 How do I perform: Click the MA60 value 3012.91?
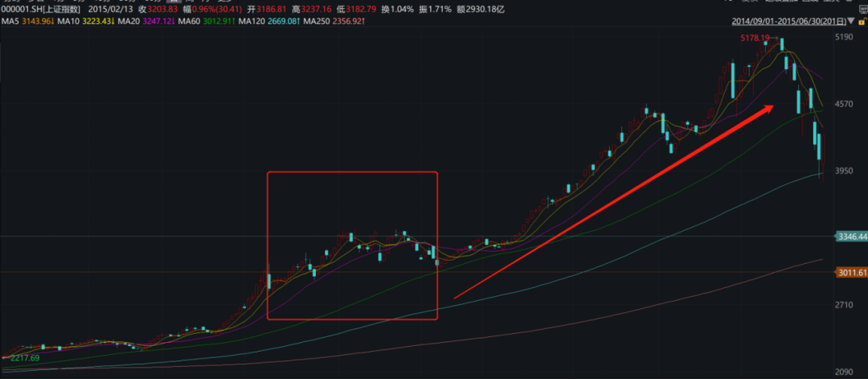coord(218,21)
